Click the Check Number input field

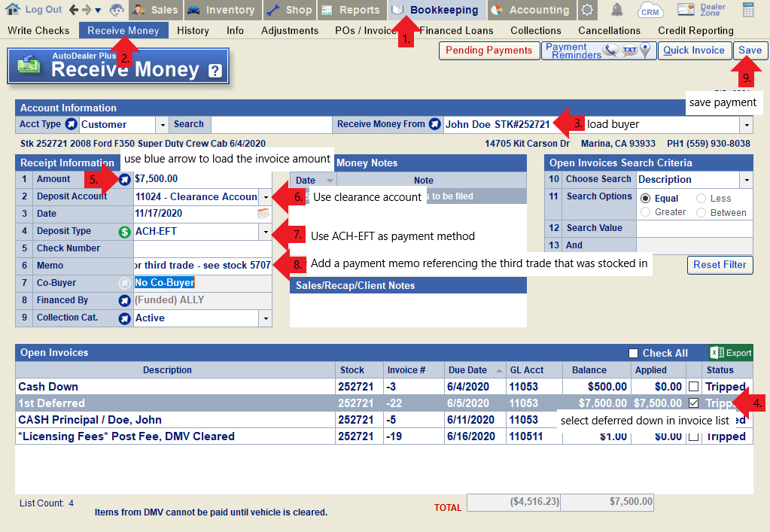point(202,248)
